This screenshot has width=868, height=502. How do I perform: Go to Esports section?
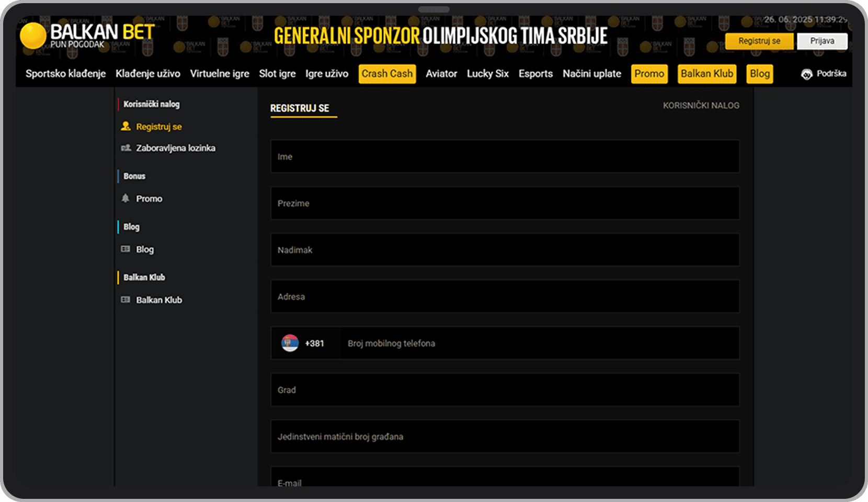click(535, 74)
